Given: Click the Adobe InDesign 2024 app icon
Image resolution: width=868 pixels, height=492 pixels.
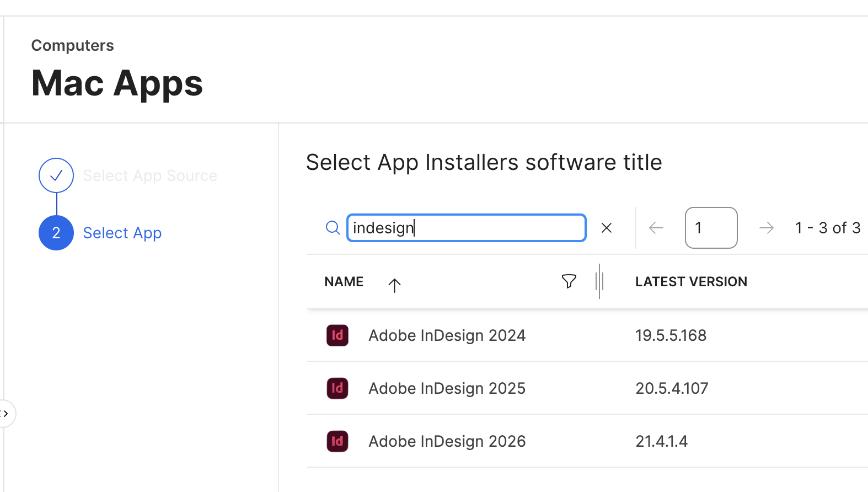Looking at the screenshot, I should [337, 335].
